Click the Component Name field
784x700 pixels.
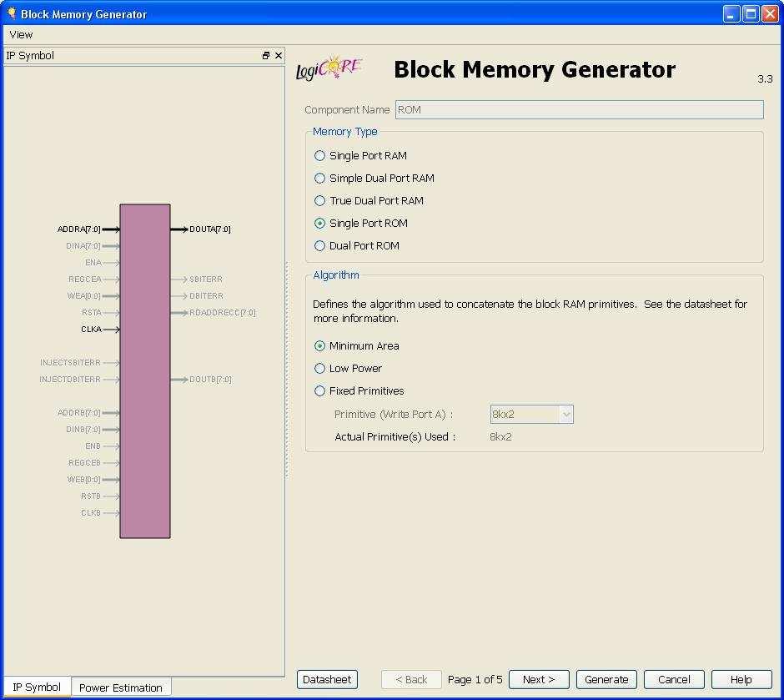[x=580, y=109]
